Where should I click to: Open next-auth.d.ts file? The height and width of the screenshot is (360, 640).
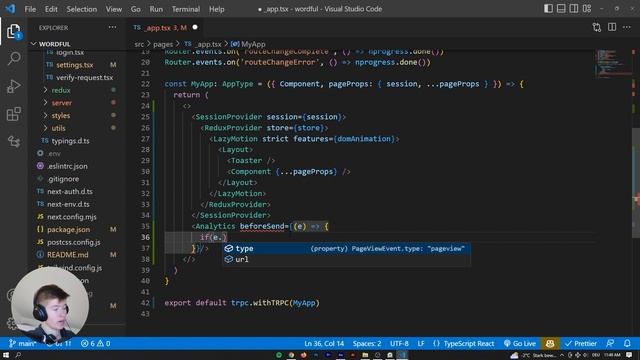(x=69, y=191)
